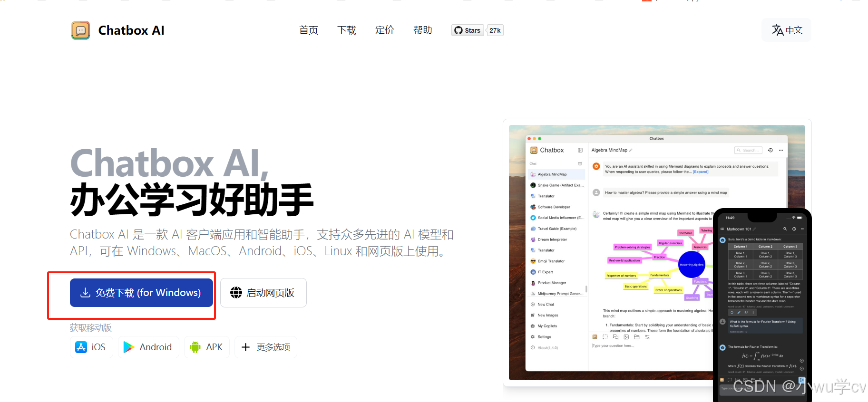Collapse sidebar icon in app preview
This screenshot has height=402, width=868.
(580, 150)
